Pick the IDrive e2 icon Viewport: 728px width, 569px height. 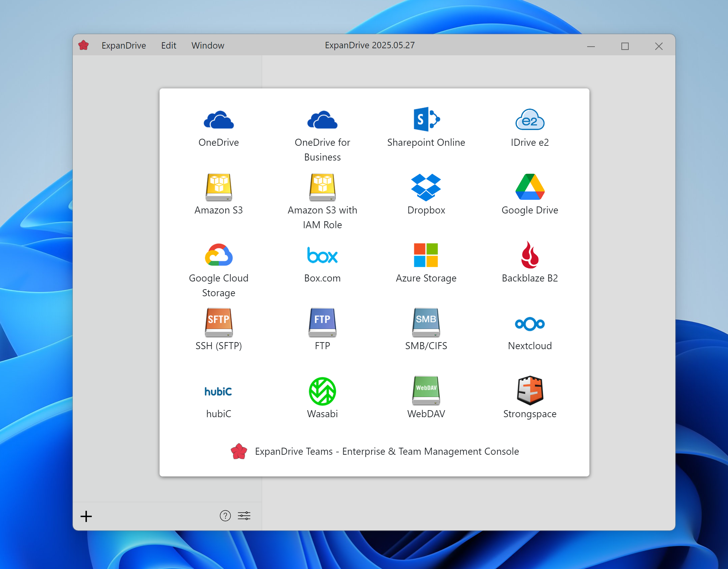point(530,120)
